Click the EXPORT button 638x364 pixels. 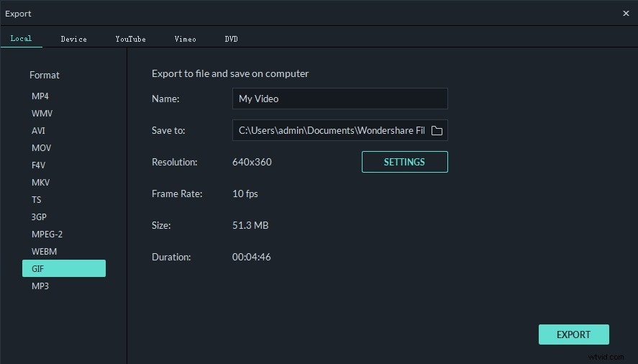tap(574, 335)
